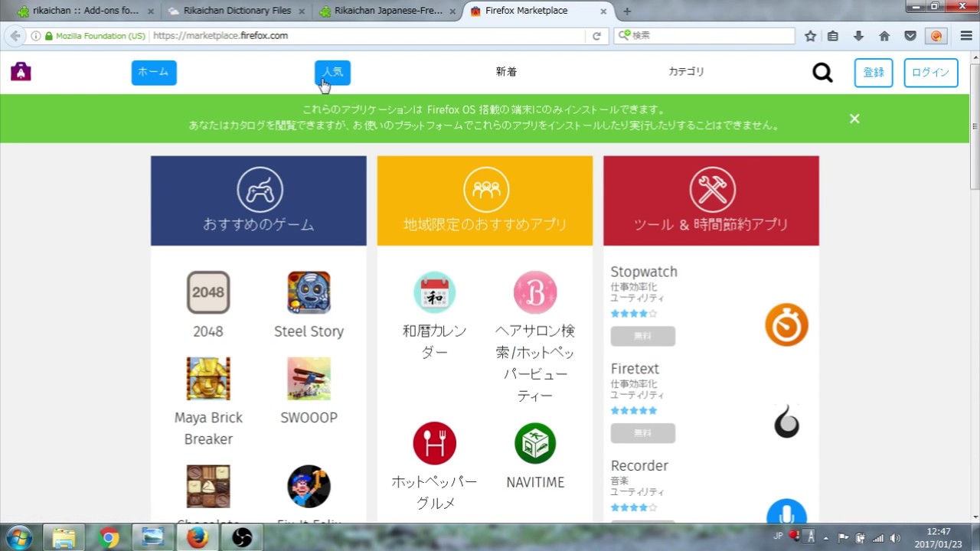Select the 人気 navigation button

(332, 72)
